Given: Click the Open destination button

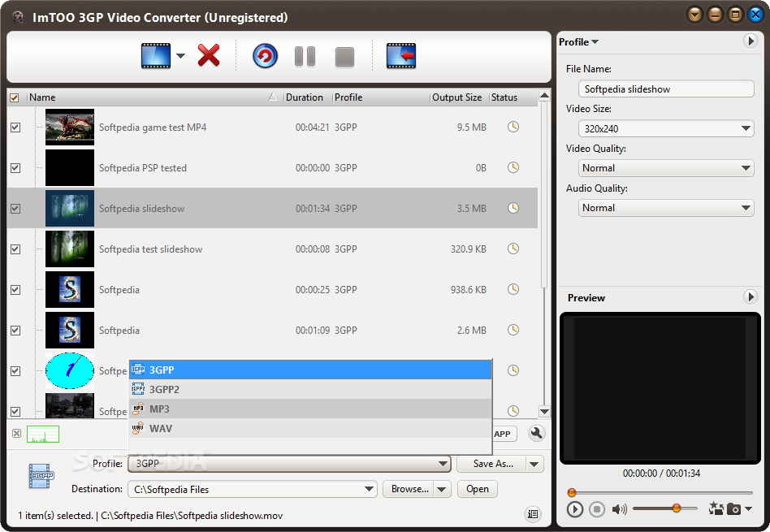Looking at the screenshot, I should pos(478,489).
